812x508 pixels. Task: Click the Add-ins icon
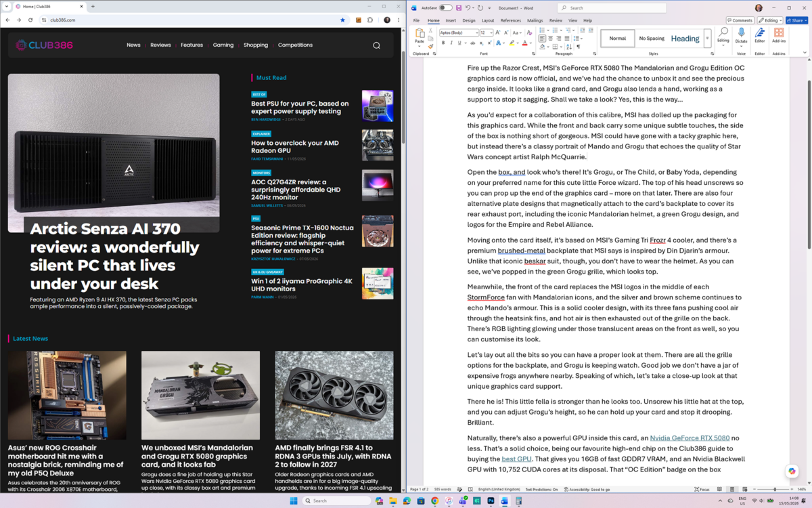click(x=779, y=33)
